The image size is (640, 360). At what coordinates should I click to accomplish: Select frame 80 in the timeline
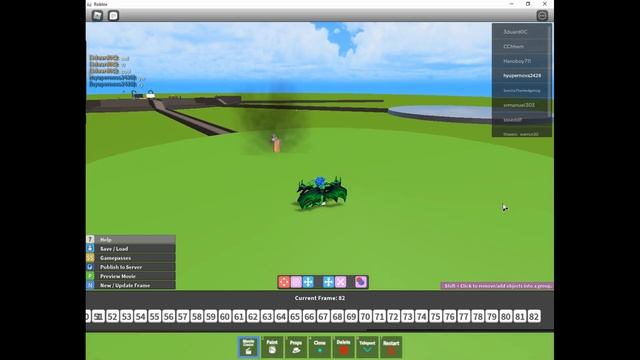tap(506, 316)
